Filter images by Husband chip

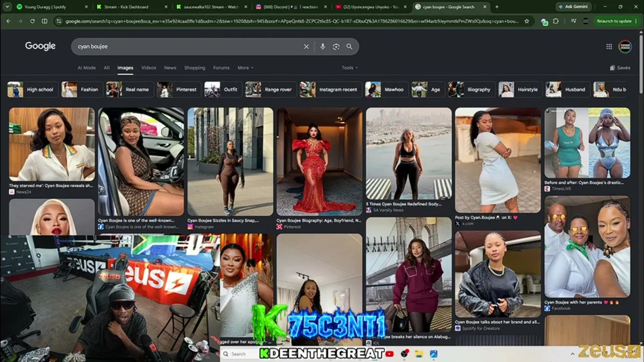pos(567,89)
